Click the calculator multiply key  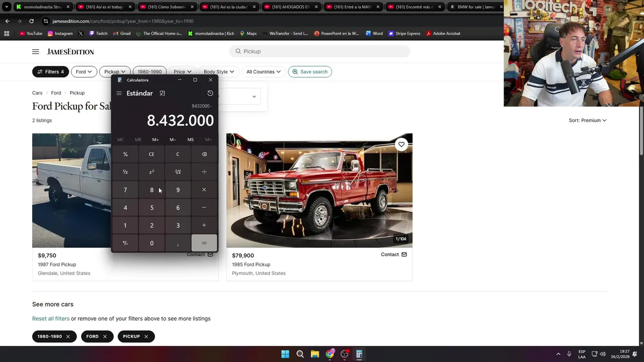tap(204, 190)
